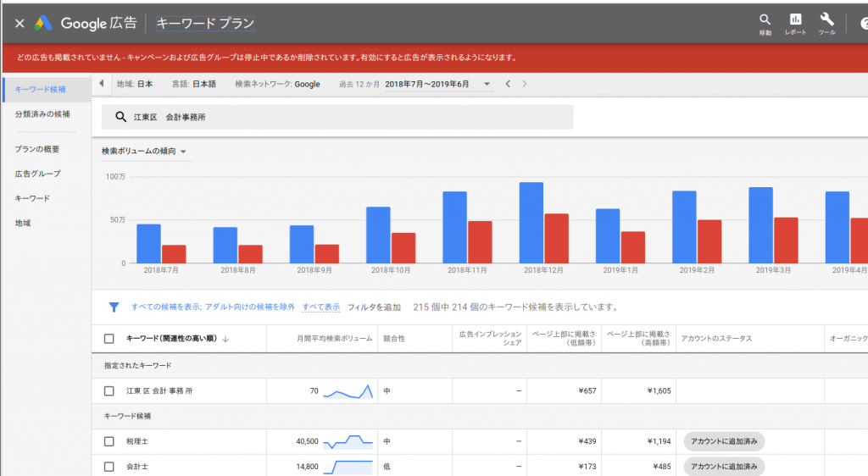Screen dimensions: 868x476
Task: Click アカウントに追加済み badge for 税理士
Action: (724, 441)
